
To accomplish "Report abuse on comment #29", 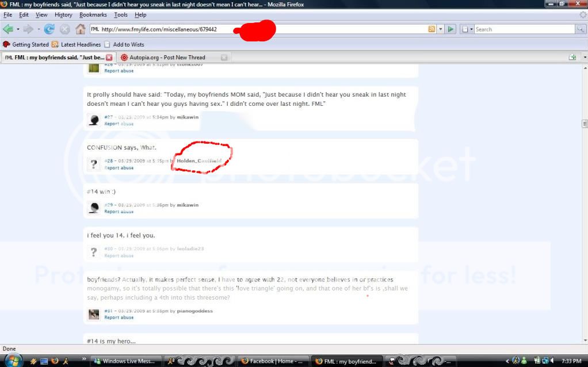I will click(x=119, y=212).
